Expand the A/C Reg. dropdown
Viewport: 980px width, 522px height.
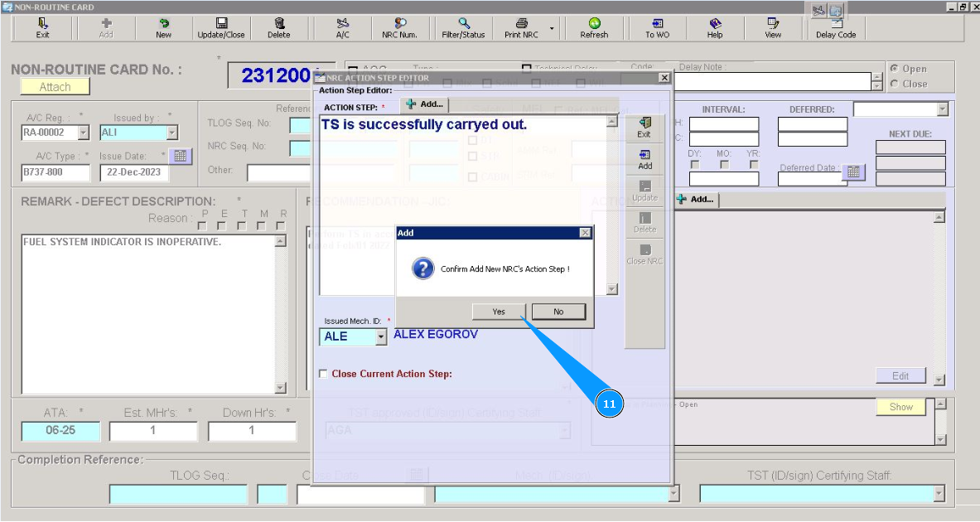(84, 133)
